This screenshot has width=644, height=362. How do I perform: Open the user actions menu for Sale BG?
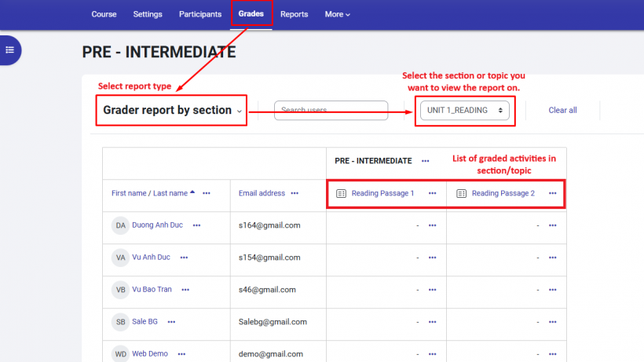pyautogui.click(x=172, y=322)
